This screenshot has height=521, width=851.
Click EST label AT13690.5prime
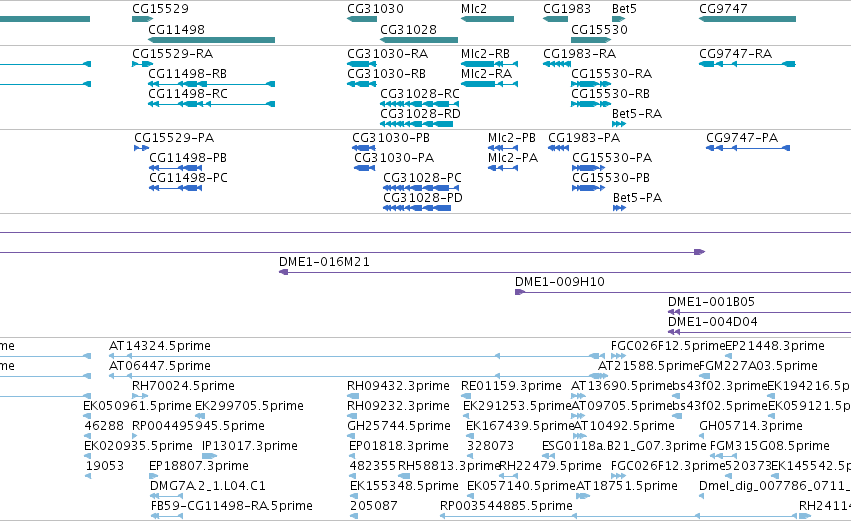621,386
